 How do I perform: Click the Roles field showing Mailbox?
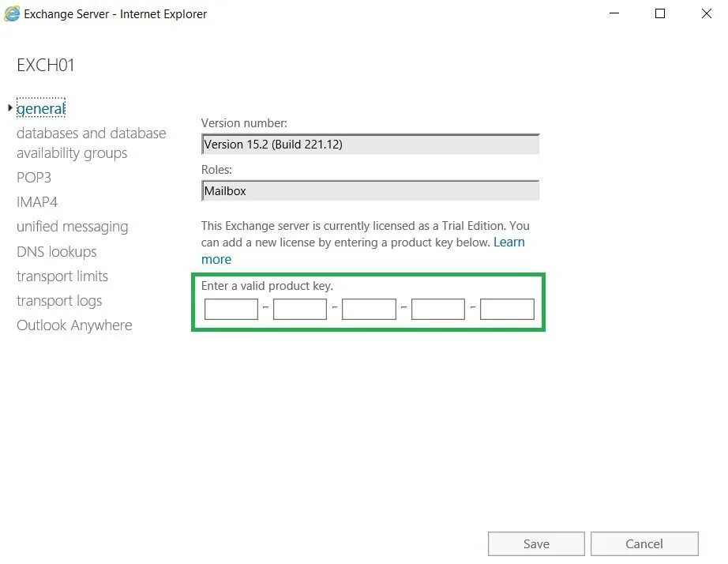click(370, 191)
